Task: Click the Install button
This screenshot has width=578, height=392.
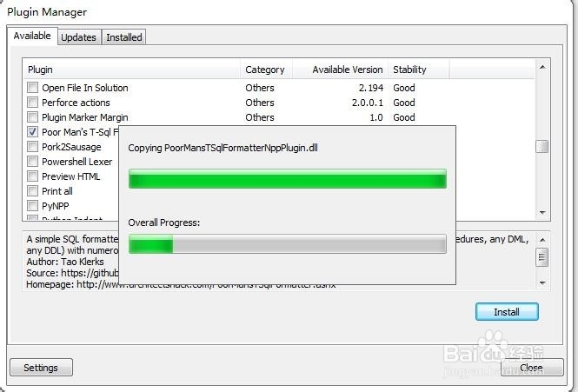Action: [507, 312]
